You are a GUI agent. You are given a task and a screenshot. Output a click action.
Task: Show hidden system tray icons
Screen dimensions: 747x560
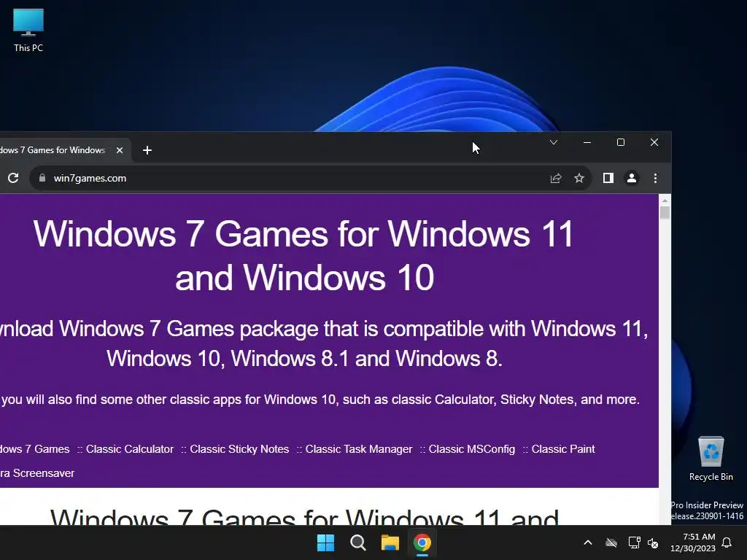coord(588,542)
